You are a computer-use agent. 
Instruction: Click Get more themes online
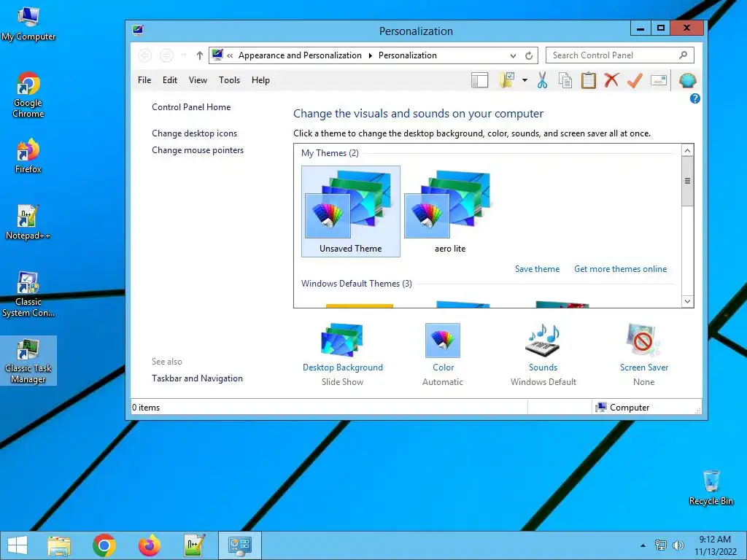(620, 269)
